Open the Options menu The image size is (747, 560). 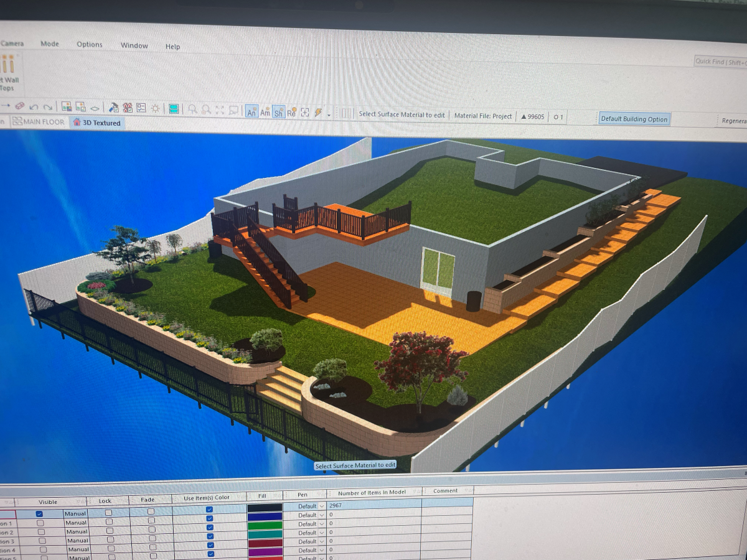click(x=89, y=44)
